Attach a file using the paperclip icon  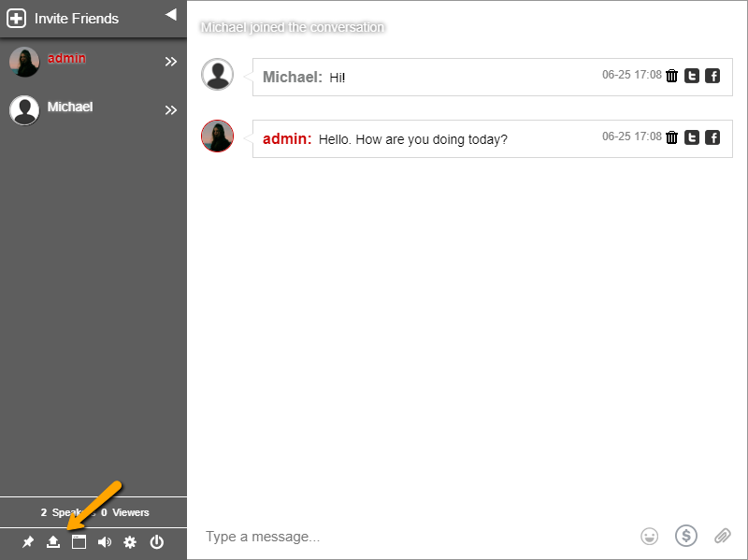(721, 536)
